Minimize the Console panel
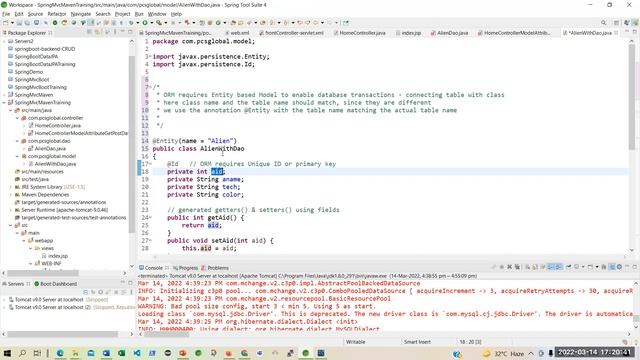 pyautogui.click(x=627, y=267)
